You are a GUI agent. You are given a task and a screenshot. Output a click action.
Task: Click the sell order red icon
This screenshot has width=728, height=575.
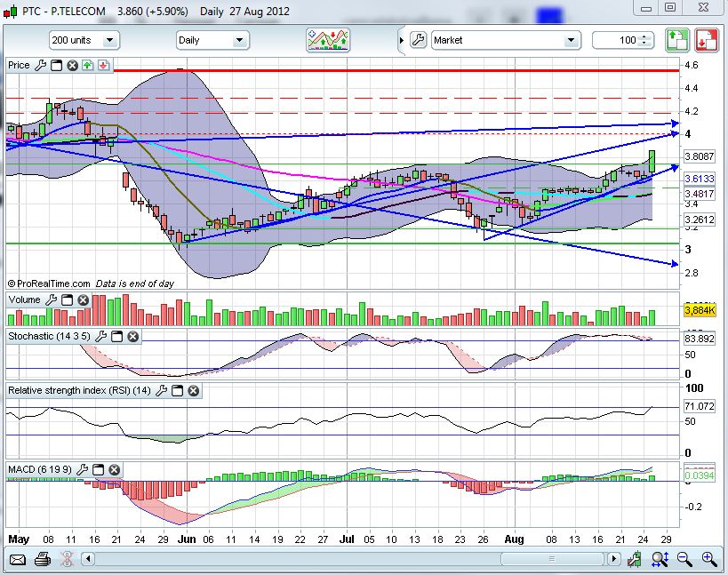click(706, 40)
